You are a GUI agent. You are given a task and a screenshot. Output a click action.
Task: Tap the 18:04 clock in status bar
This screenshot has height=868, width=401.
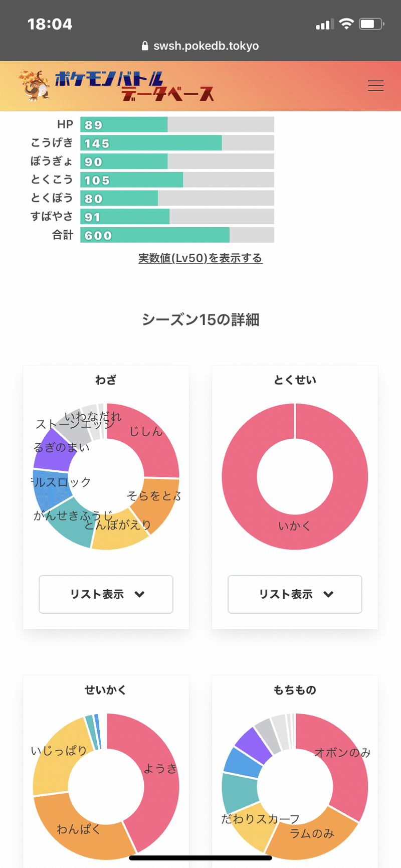pos(50,24)
